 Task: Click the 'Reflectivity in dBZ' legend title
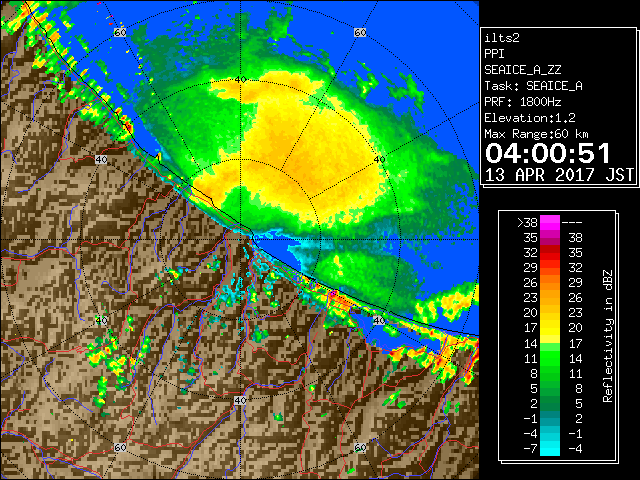(x=608, y=336)
